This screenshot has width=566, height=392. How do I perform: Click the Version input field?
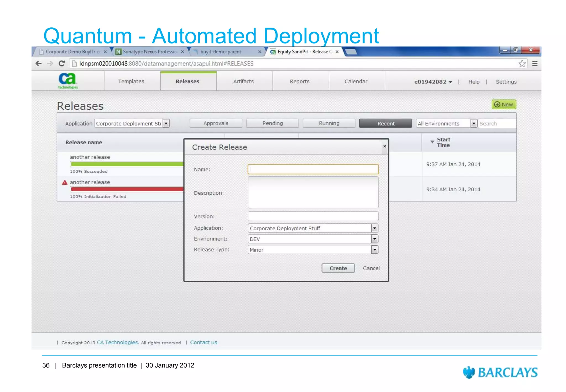coord(313,216)
